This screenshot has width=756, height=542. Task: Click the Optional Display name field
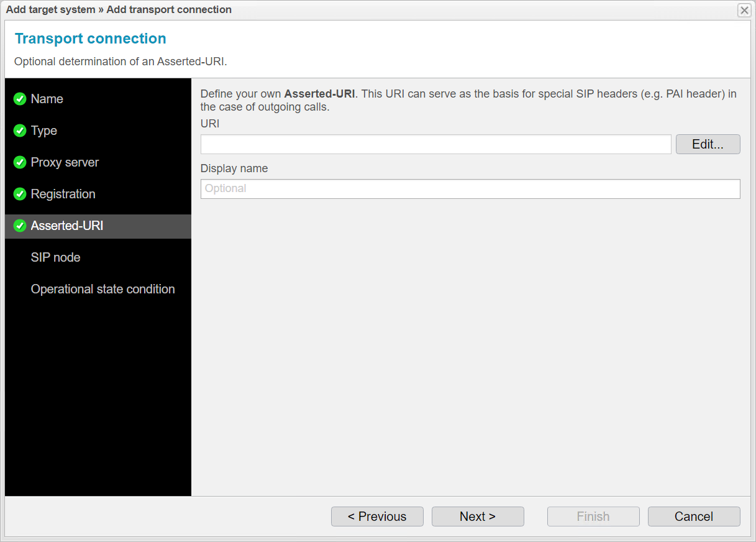click(x=470, y=189)
